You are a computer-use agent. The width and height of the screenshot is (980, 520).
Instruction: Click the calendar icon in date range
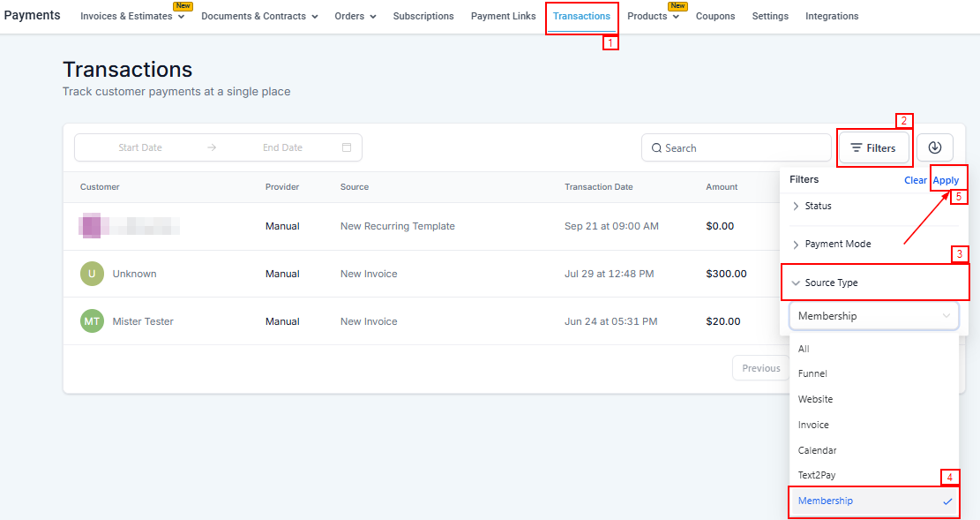click(x=347, y=147)
